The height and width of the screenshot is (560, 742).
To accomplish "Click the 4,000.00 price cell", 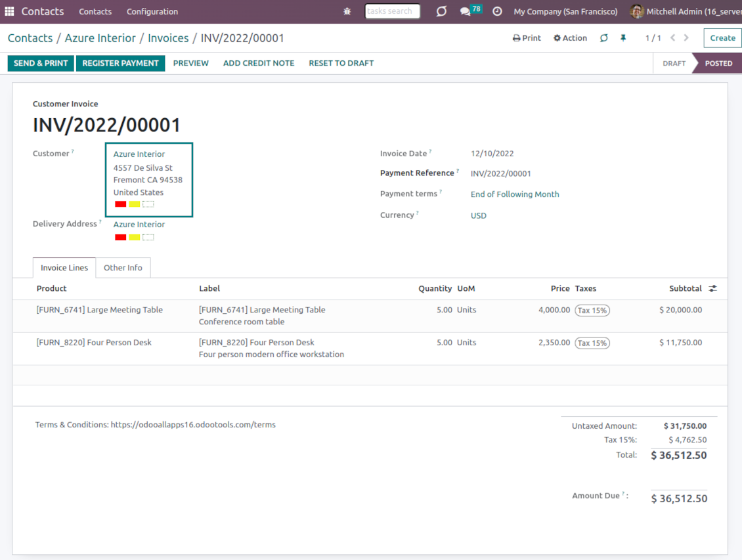I will click(x=554, y=310).
